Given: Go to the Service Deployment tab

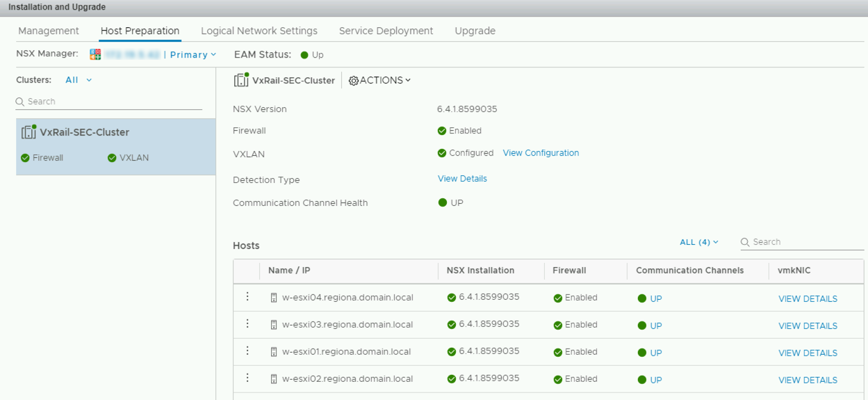Looking at the screenshot, I should pyautogui.click(x=386, y=31).
